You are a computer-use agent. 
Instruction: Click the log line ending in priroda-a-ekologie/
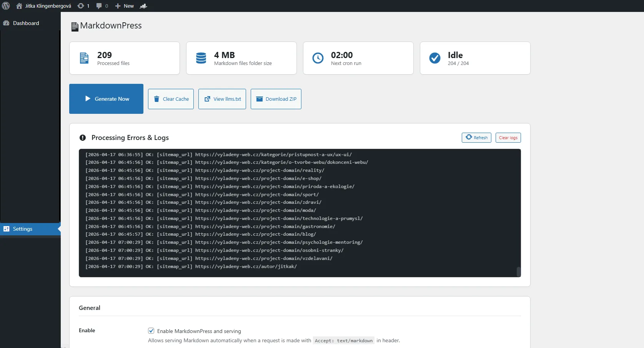click(220, 186)
